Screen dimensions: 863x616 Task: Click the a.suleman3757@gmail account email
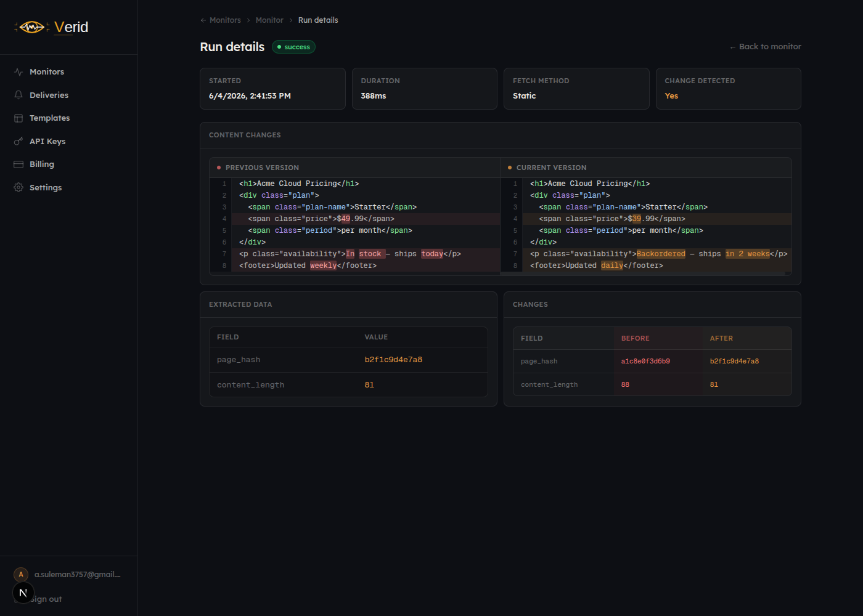pos(78,574)
